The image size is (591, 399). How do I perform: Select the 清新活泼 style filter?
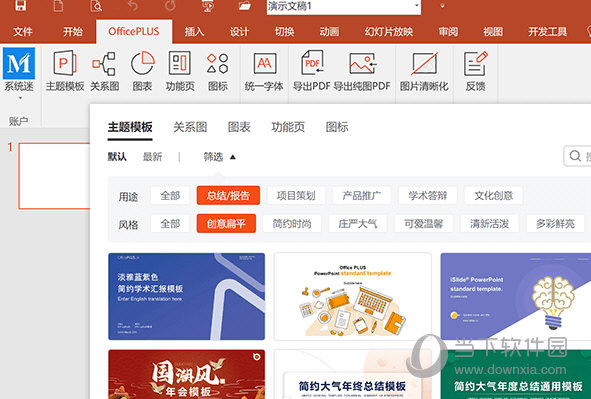click(489, 224)
